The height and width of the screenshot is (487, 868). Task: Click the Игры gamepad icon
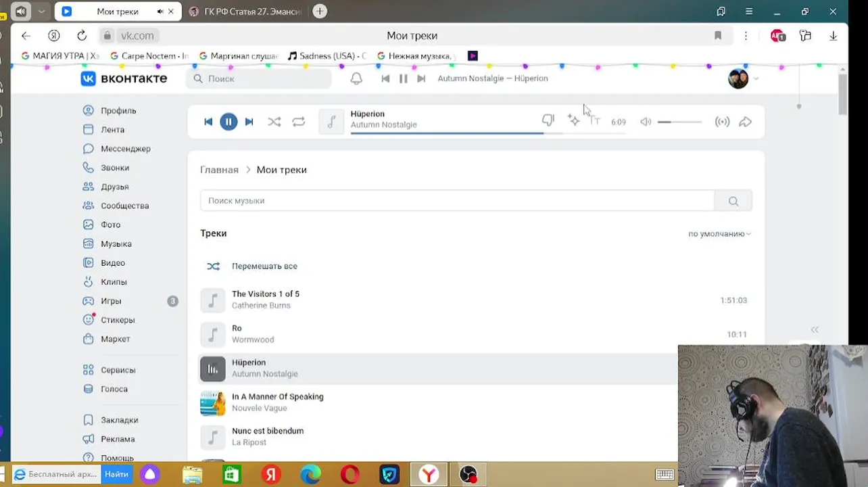point(88,300)
